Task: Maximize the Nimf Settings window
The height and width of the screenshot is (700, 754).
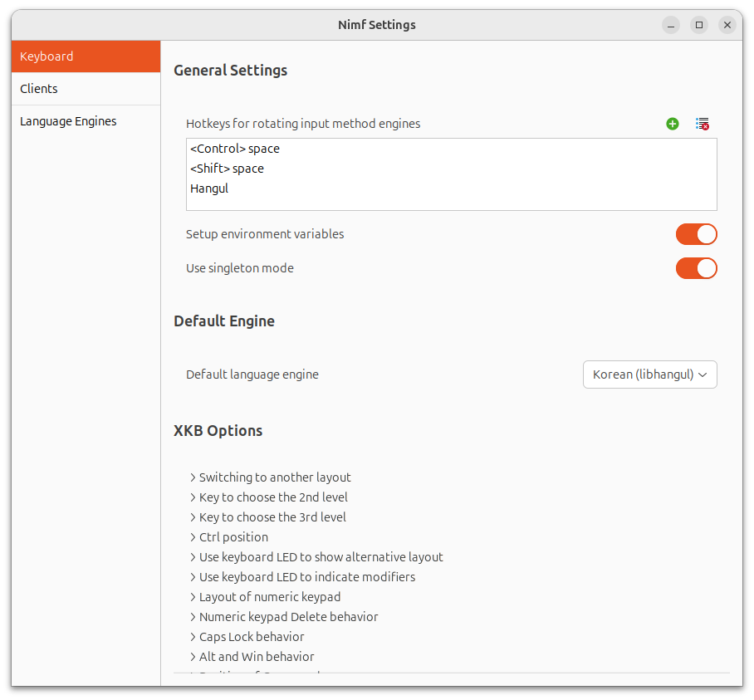Action: [x=699, y=25]
